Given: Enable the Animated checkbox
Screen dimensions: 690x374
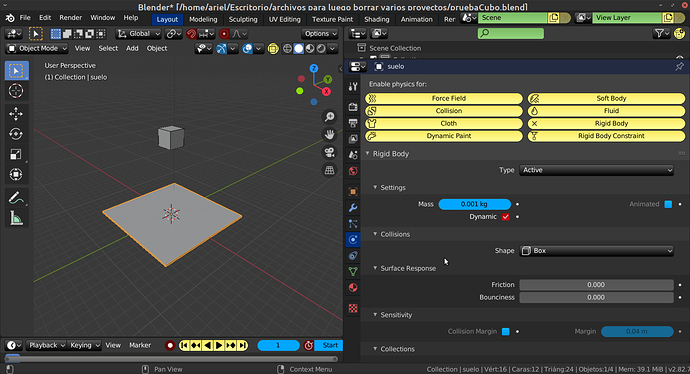Looking at the screenshot, I should 668,204.
